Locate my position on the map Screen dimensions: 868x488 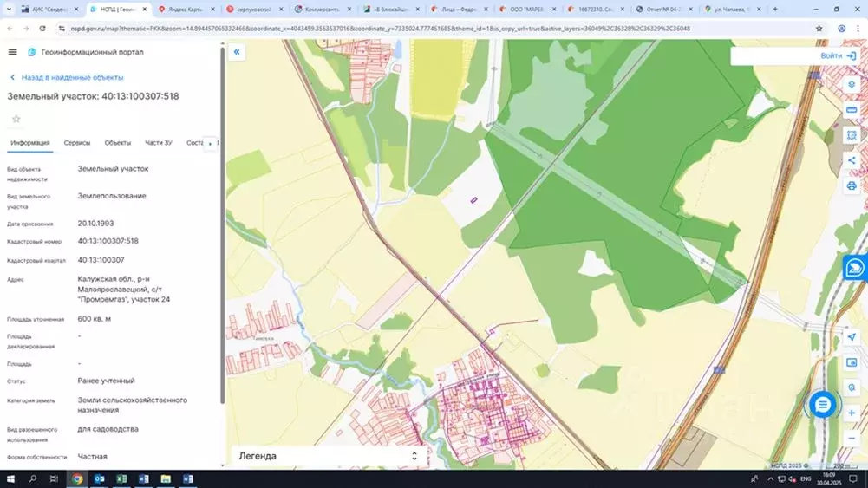pos(852,337)
